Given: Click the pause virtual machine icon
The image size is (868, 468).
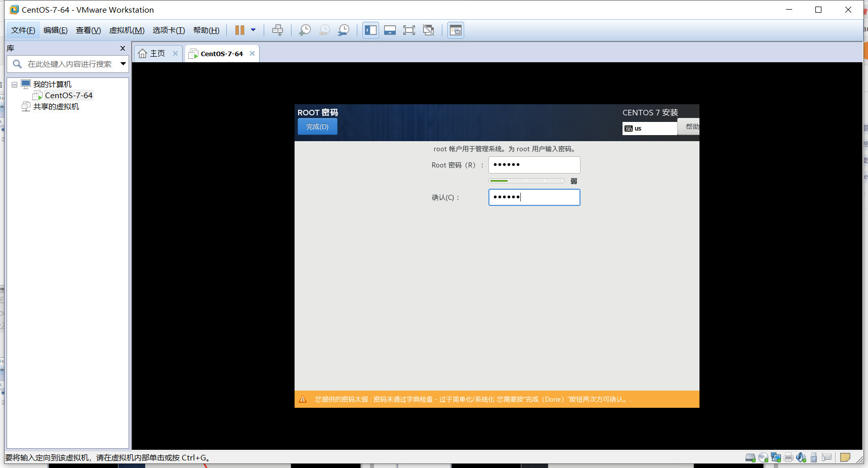Looking at the screenshot, I should tap(240, 30).
